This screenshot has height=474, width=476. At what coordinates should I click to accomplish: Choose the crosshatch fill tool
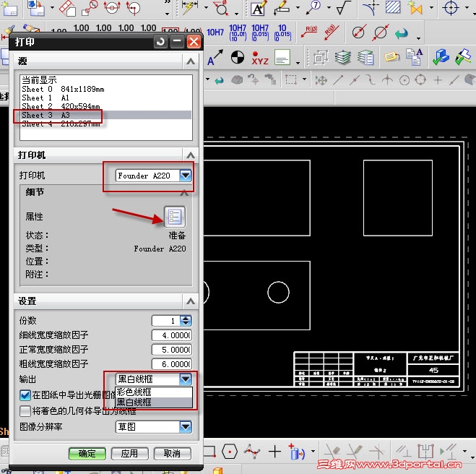pyautogui.click(x=392, y=7)
